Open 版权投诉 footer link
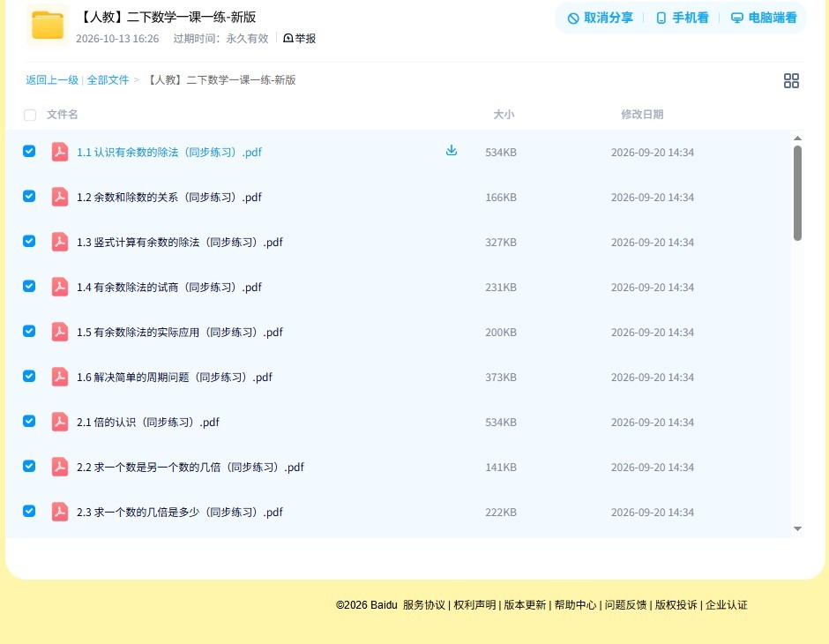 676,605
